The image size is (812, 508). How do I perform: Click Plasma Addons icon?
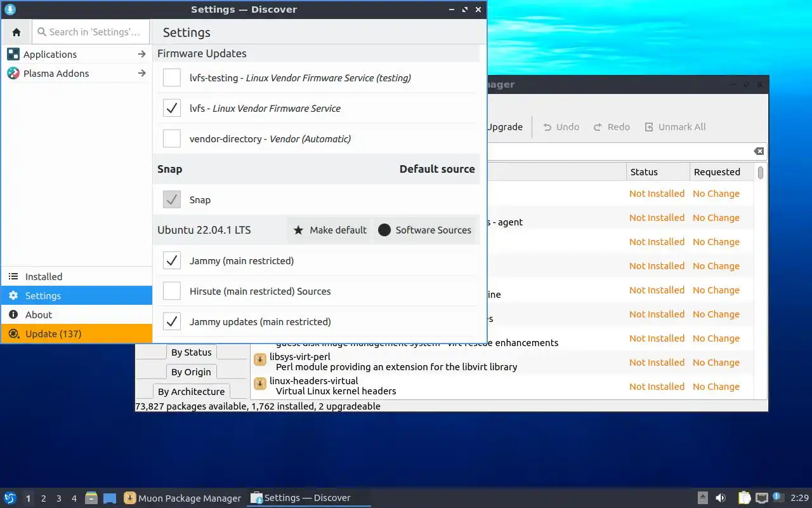coord(13,74)
